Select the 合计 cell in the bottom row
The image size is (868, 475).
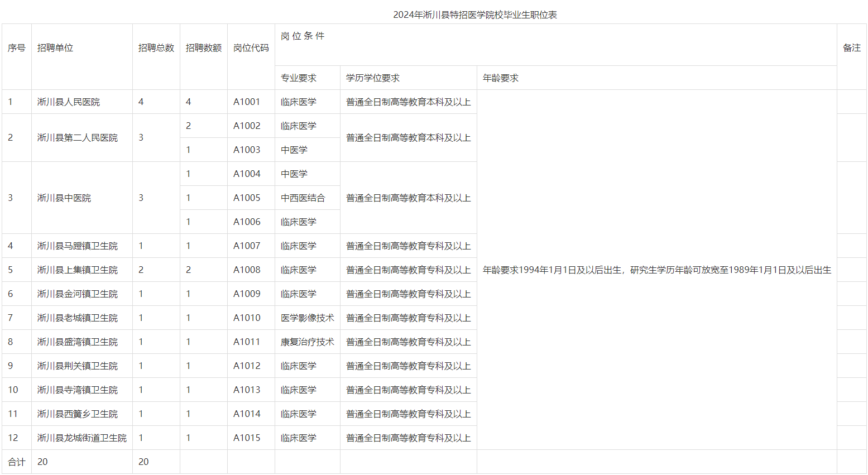pos(17,462)
